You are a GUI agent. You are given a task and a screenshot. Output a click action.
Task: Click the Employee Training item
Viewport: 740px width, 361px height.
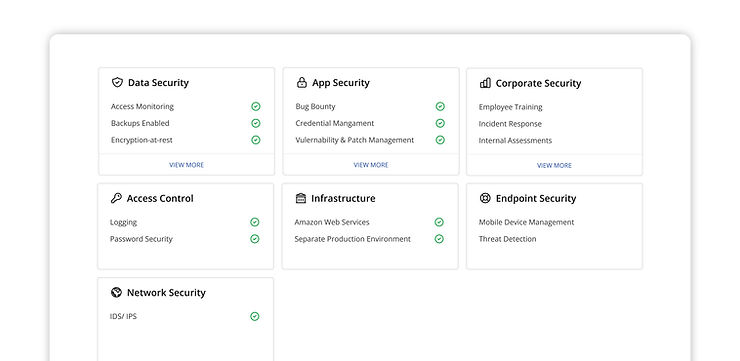(x=510, y=107)
